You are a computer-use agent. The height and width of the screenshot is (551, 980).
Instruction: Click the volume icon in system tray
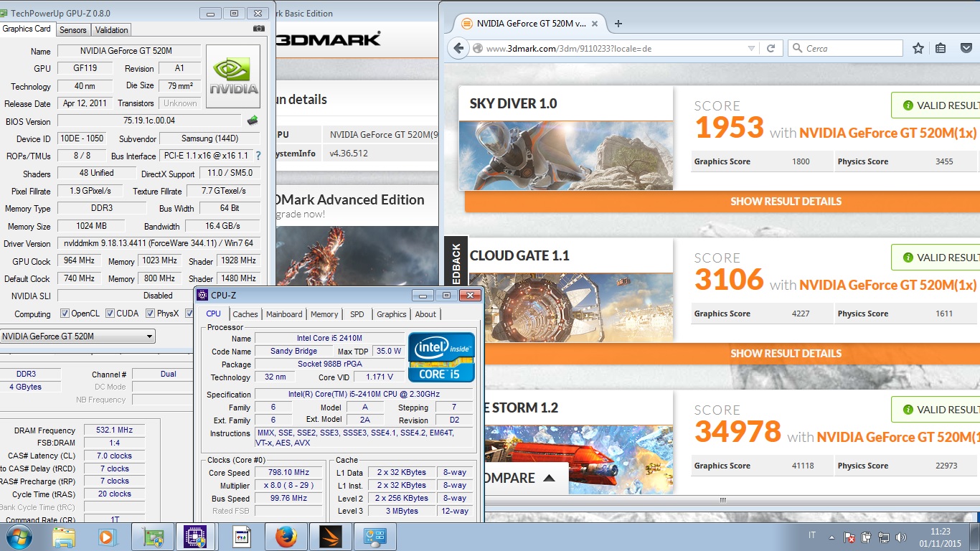click(x=900, y=537)
